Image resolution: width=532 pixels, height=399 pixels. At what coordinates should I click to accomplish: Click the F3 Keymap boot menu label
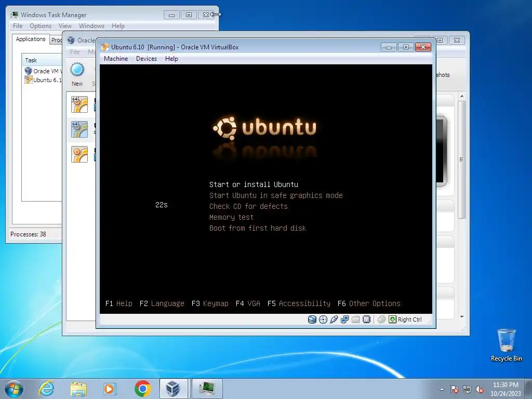coord(210,303)
